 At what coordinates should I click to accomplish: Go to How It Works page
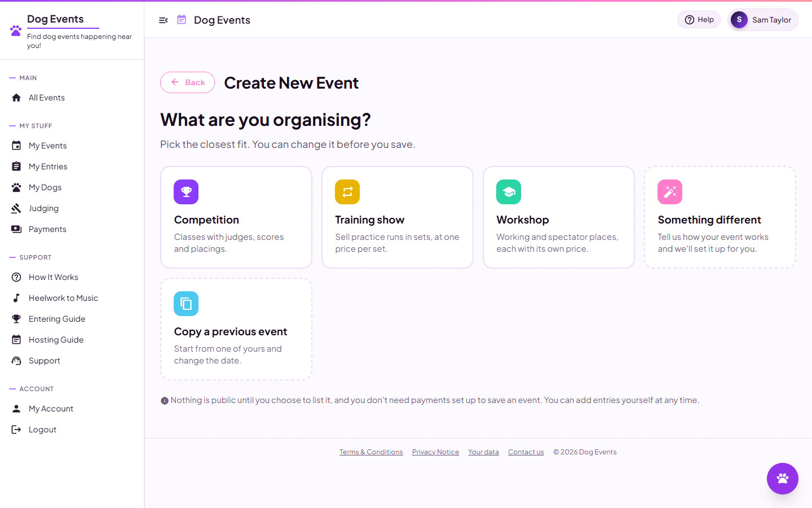pos(53,277)
